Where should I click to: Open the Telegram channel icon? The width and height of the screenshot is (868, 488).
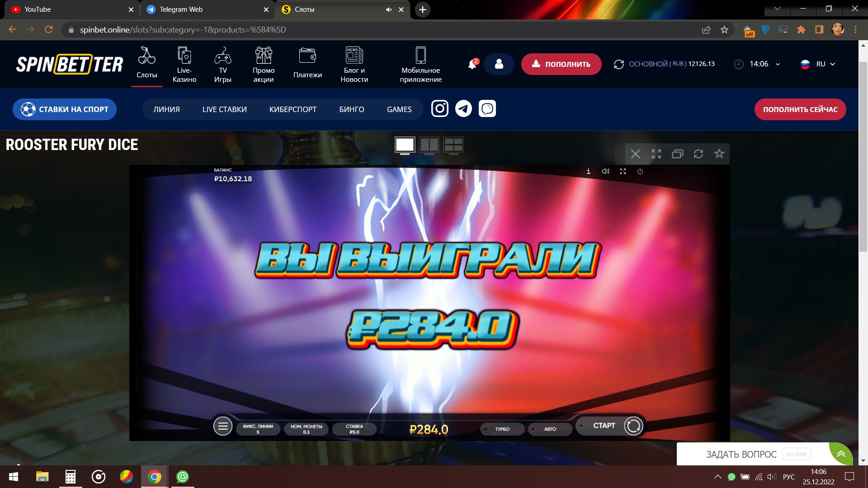coord(463,108)
